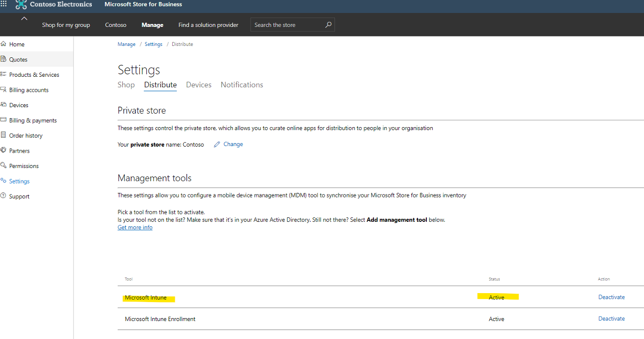The width and height of the screenshot is (644, 339).
Task: Select the Distribute settings tab
Action: tap(160, 85)
